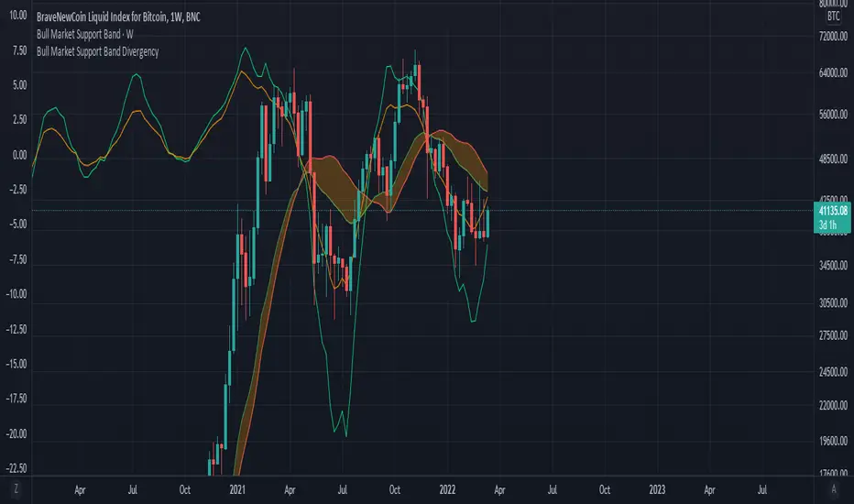Image resolution: width=854 pixels, height=504 pixels.
Task: Click the -17.50 left indicator scale value
Action: click(x=16, y=399)
